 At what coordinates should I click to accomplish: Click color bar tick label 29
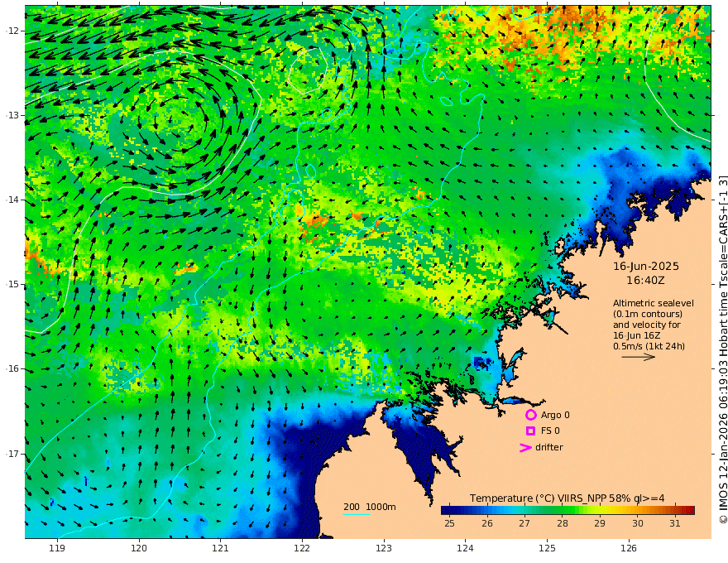[600, 523]
